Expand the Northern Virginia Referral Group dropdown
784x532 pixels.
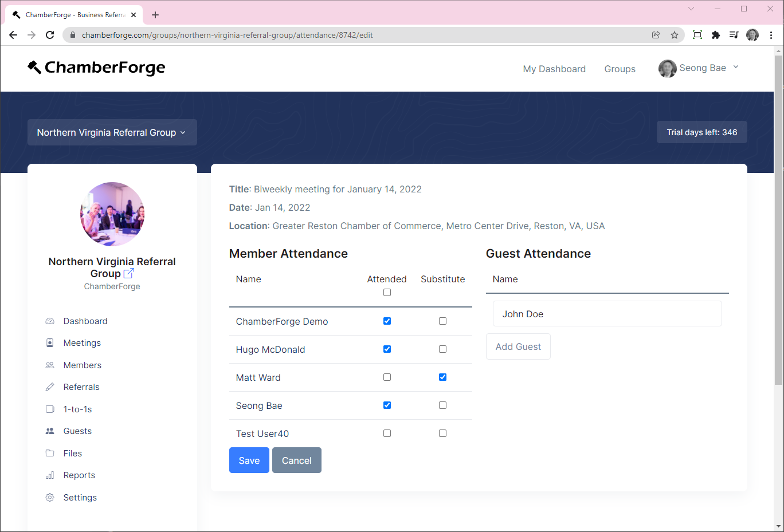point(112,132)
